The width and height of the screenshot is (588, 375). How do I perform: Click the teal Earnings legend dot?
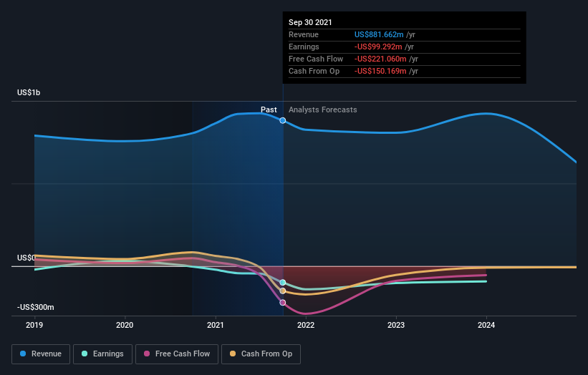point(85,354)
